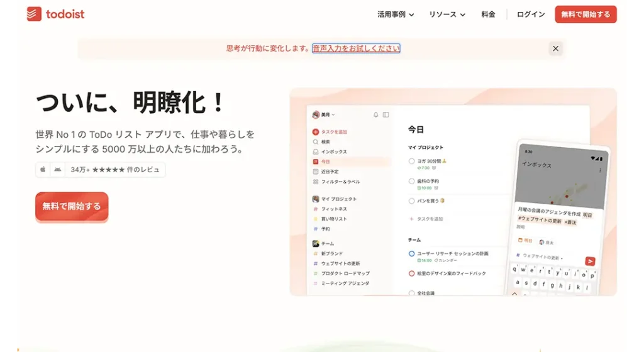Tap the assignee avatar chip on phone

coord(547,243)
